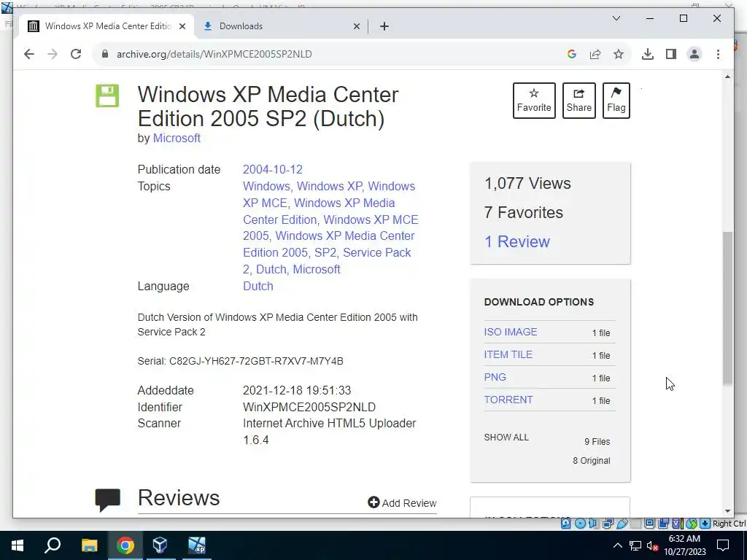Open the PNG download option
This screenshot has height=560, width=747.
(x=495, y=377)
